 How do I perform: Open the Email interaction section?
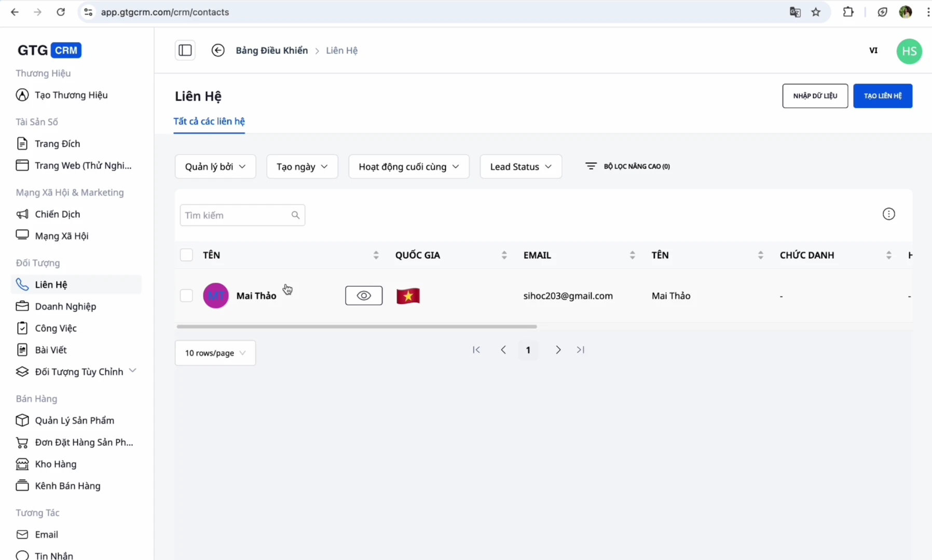(47, 534)
